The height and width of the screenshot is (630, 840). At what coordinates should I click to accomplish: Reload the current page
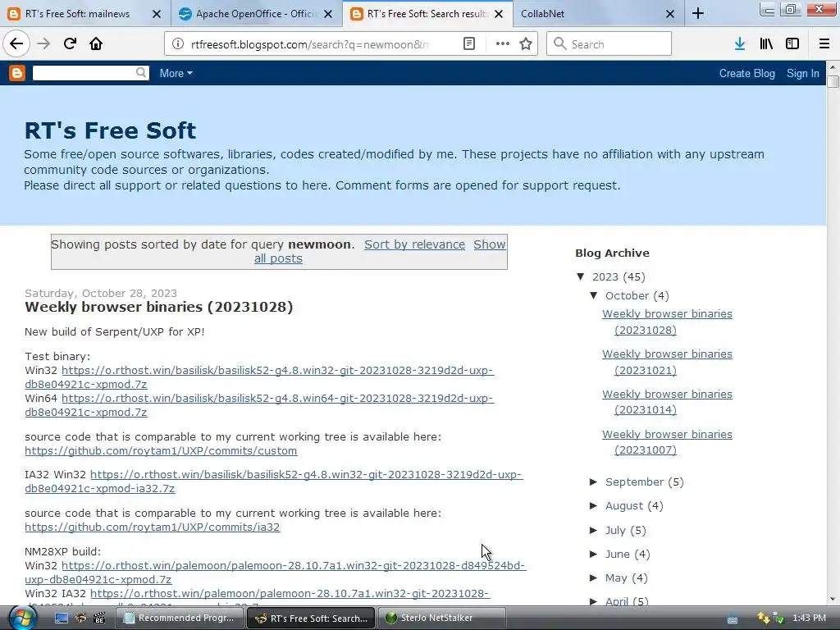click(70, 44)
